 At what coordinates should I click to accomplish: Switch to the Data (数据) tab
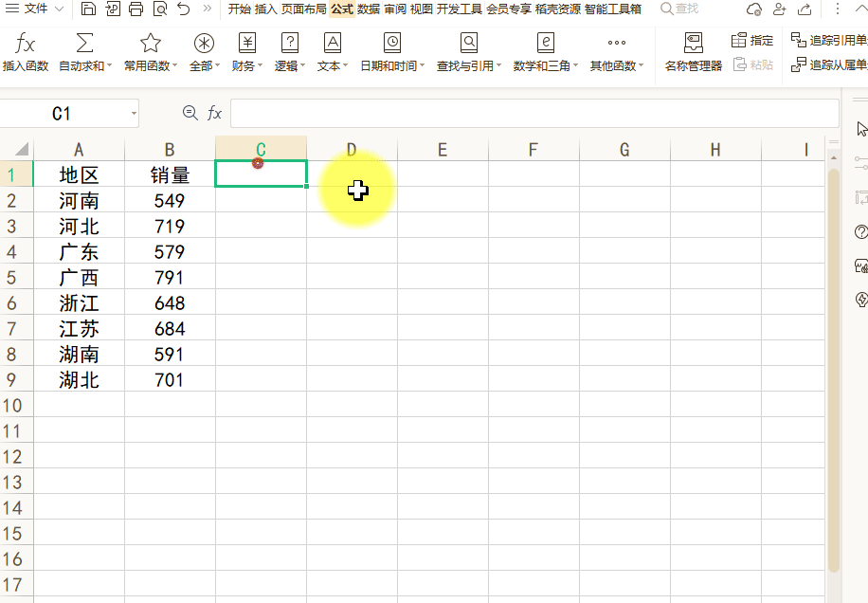(x=368, y=9)
